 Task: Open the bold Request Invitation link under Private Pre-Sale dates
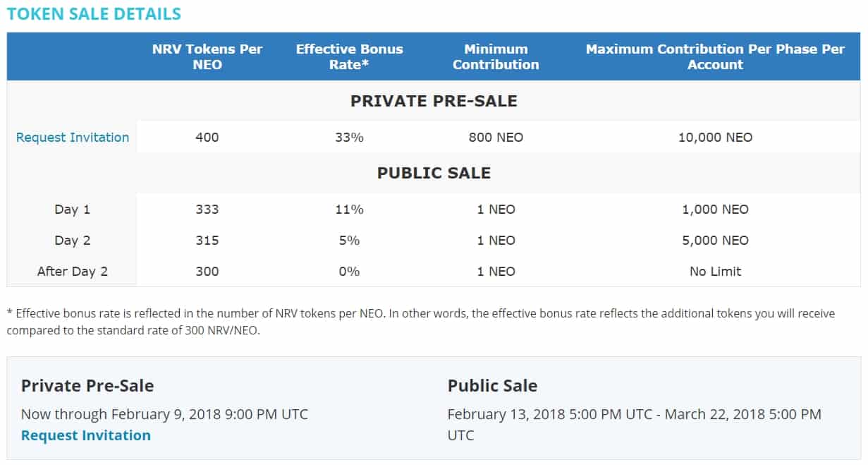click(x=86, y=435)
